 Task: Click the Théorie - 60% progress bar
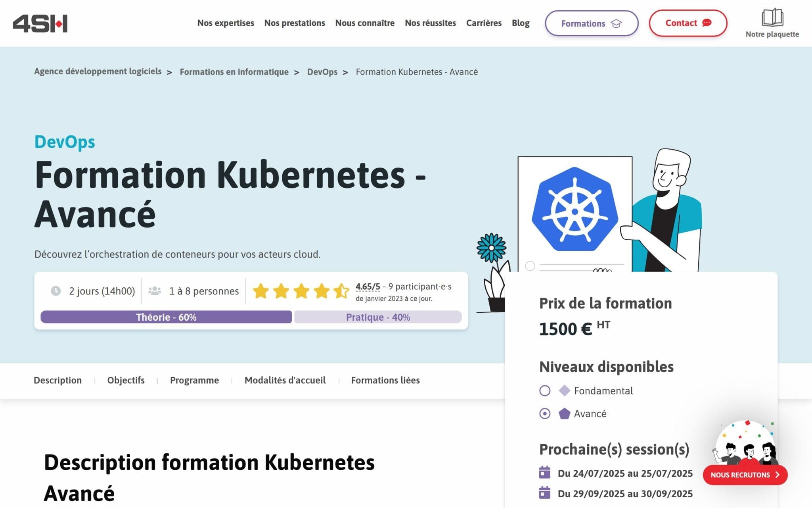pos(166,317)
